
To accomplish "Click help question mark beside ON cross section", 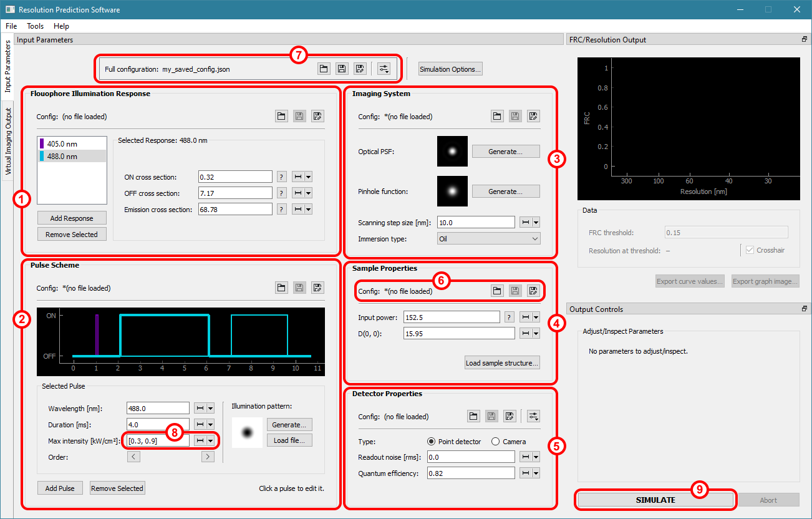I will pos(282,177).
